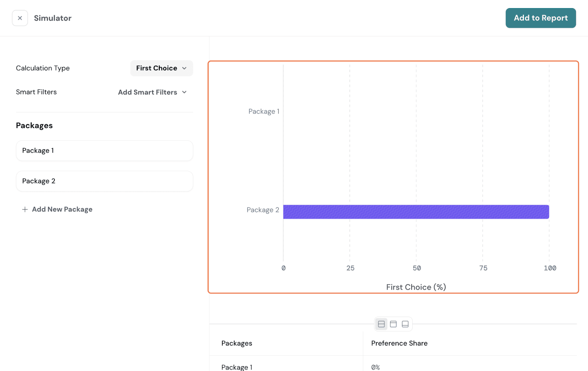The height and width of the screenshot is (371, 588).
Task: Click the 0% preference share value
Action: coord(375,367)
